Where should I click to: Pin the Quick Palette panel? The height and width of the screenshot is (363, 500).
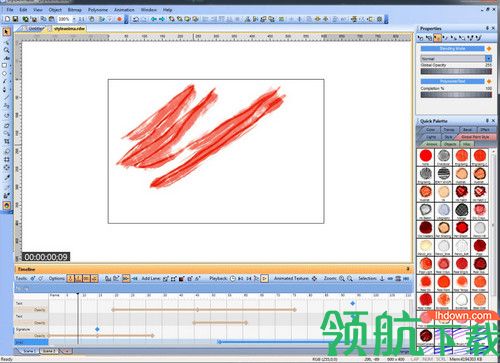tap(487, 121)
